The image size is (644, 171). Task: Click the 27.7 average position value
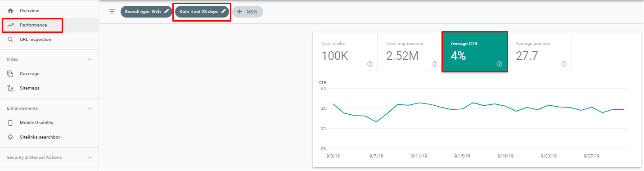[x=527, y=56]
